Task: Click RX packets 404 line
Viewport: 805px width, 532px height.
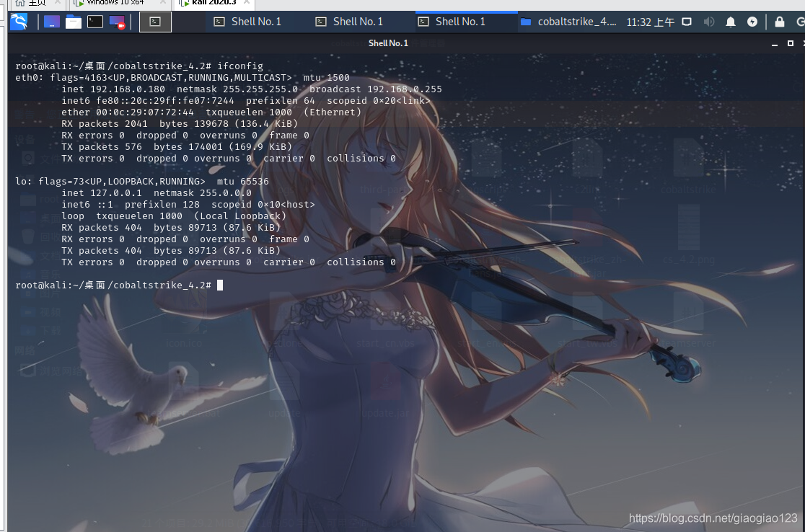Action: [171, 228]
